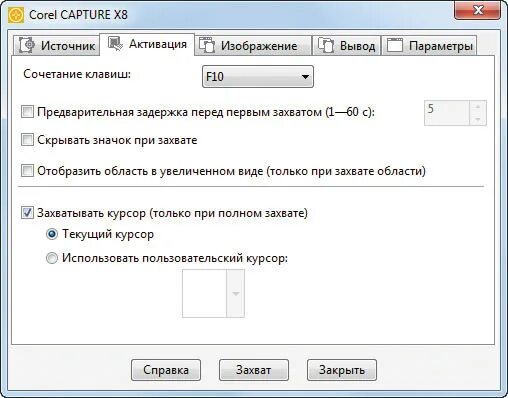Click the Вывод tab documents icon
This screenshot has height=398, width=508.
pos(326,45)
